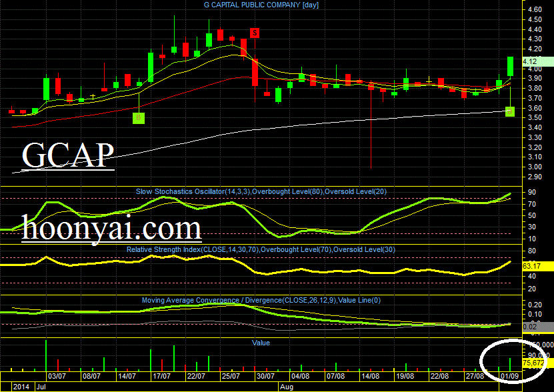Click the 04/08 date label
554x392 pixels.
pyautogui.click(x=300, y=376)
